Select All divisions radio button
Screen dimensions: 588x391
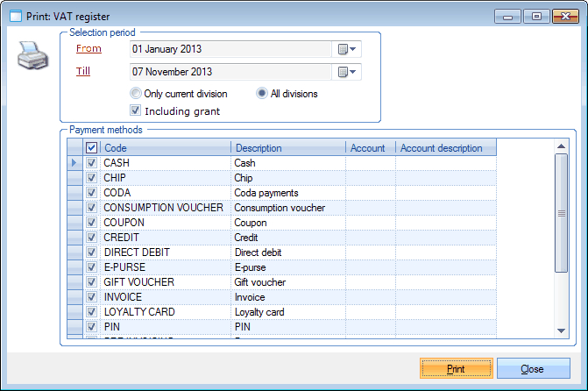pos(262,94)
